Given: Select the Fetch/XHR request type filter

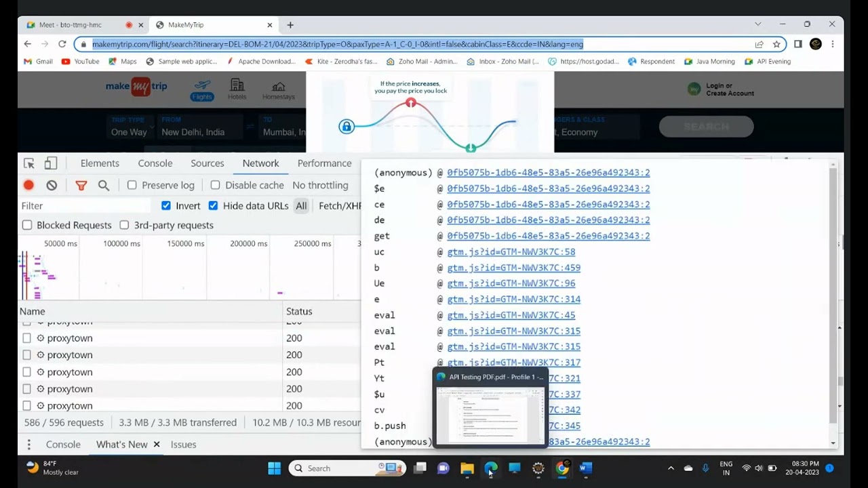Looking at the screenshot, I should tap(340, 206).
